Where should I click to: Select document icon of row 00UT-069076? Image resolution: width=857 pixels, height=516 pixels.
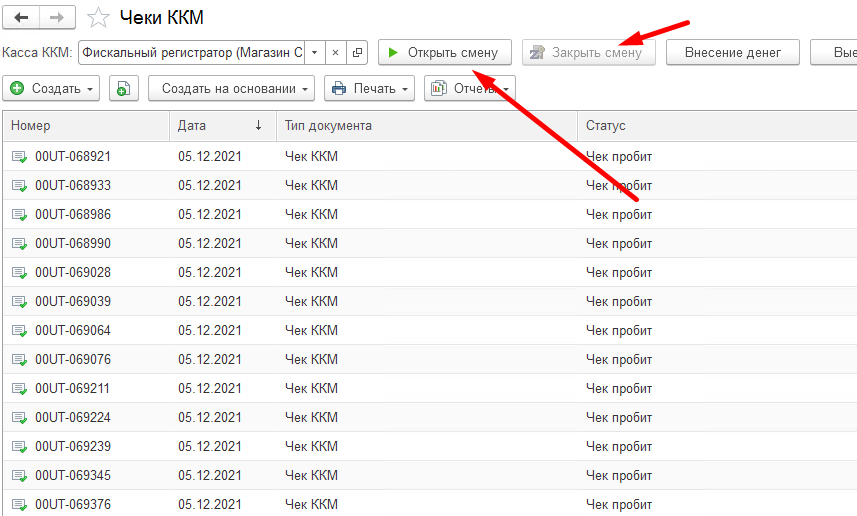click(x=19, y=360)
